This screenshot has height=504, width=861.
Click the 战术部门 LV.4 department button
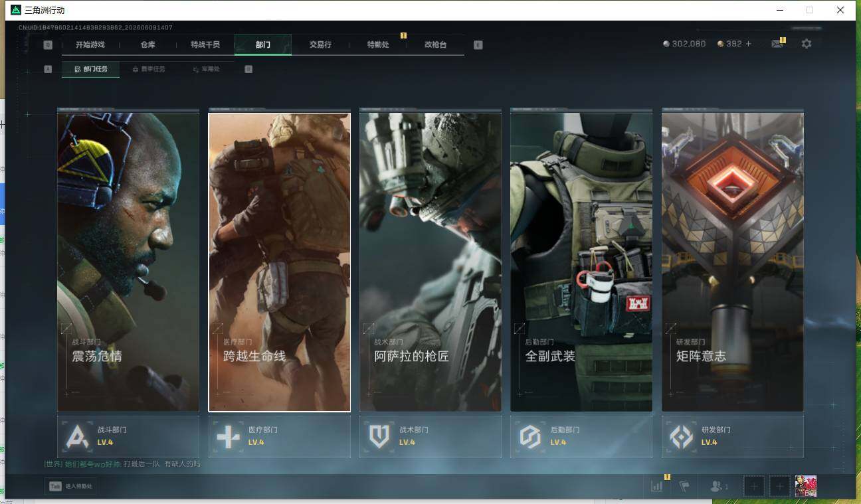coord(430,436)
